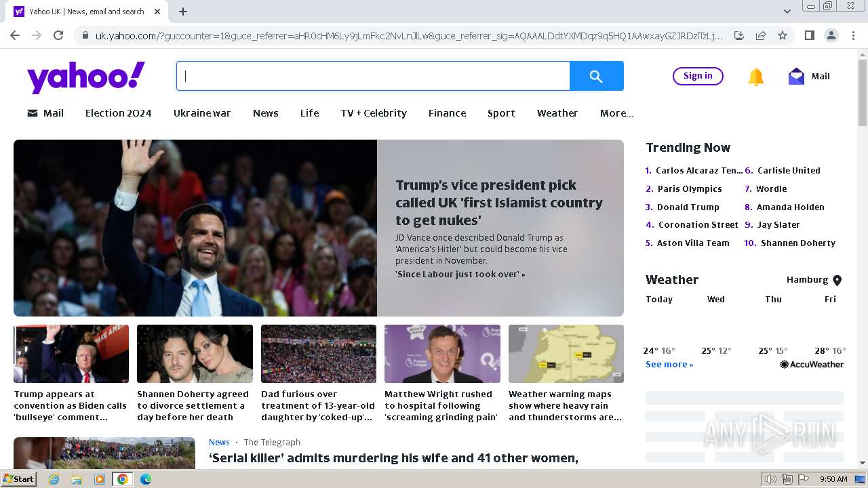This screenshot has width=868, height=488.
Task: Click the blue search magnifier button
Action: (596, 76)
